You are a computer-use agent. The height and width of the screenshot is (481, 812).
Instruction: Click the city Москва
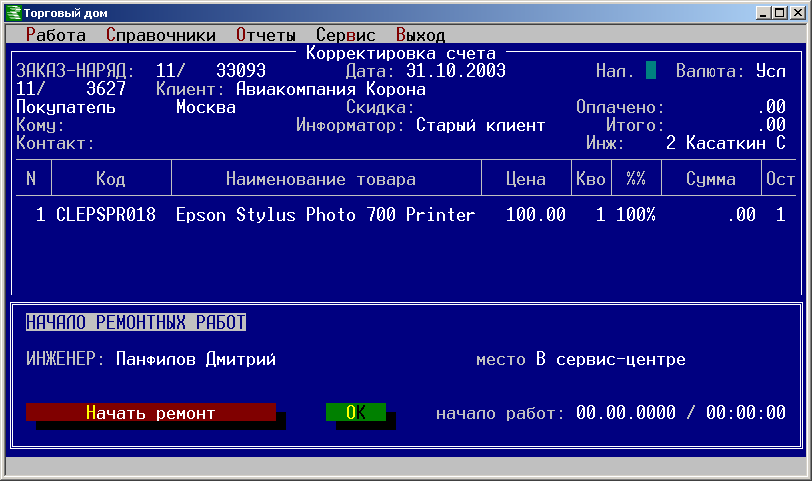click(206, 107)
